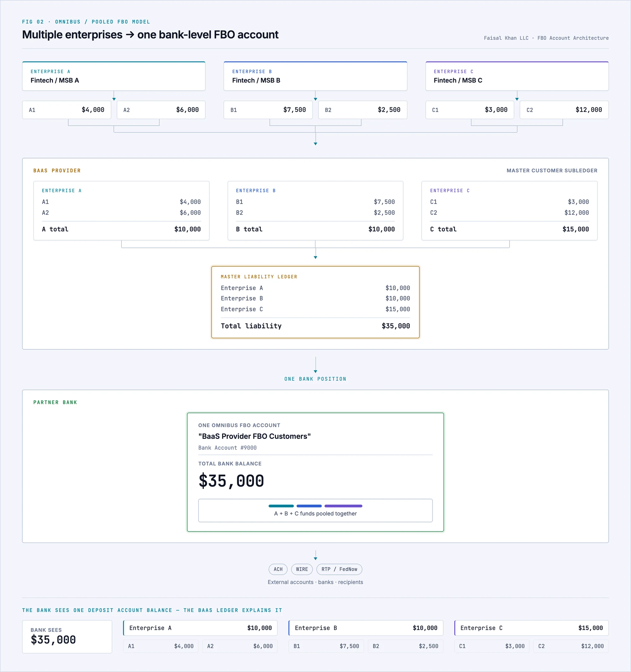Click the blue Enterprise B color bar
Viewport: 631px width, 672px height.
tap(309, 506)
